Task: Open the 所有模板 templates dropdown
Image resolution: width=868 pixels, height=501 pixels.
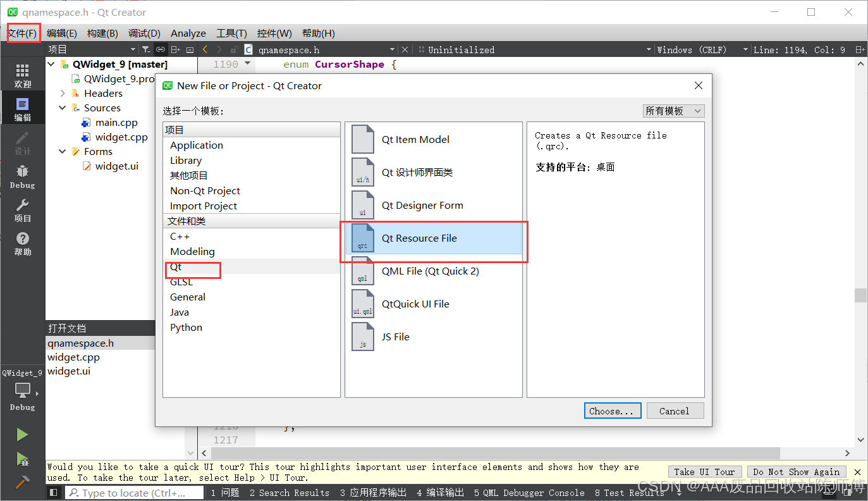Action: click(x=673, y=111)
